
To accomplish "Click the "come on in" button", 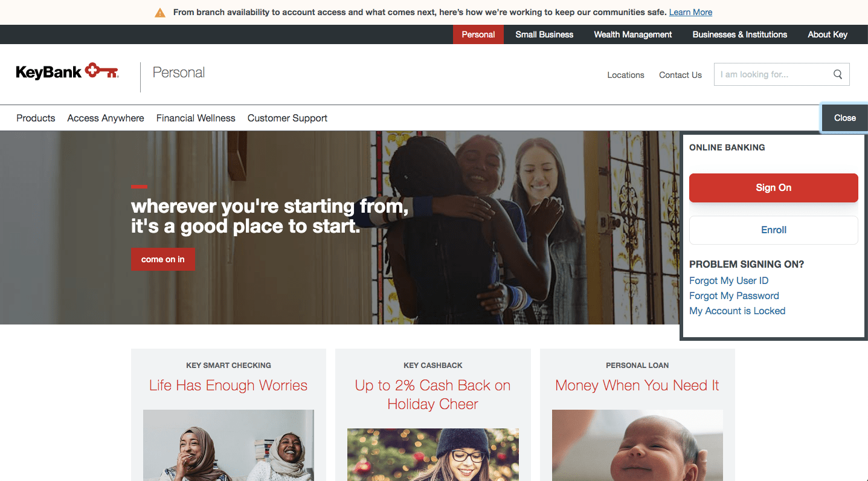I will [x=163, y=259].
